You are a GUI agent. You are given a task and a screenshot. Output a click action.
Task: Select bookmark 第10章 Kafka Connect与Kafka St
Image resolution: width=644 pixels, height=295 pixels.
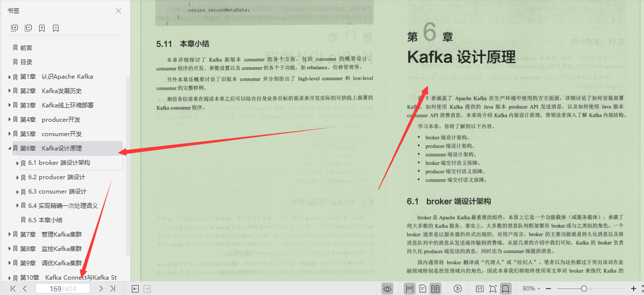(68, 278)
